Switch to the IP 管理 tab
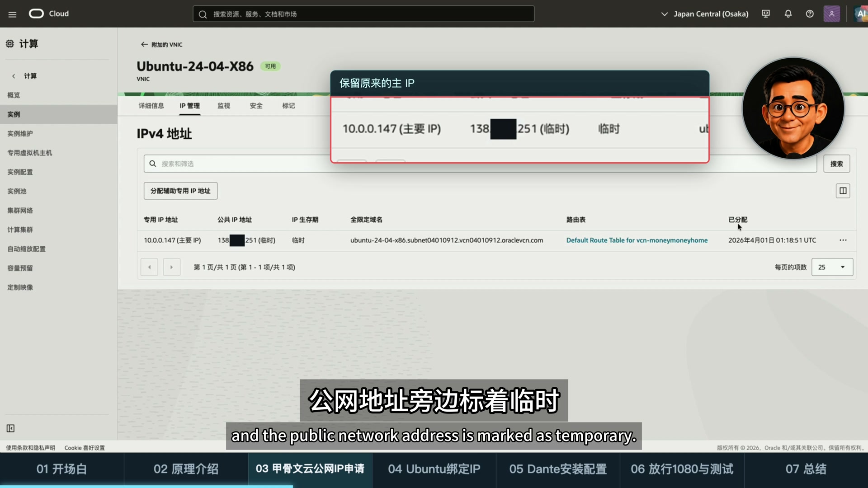 (189, 106)
